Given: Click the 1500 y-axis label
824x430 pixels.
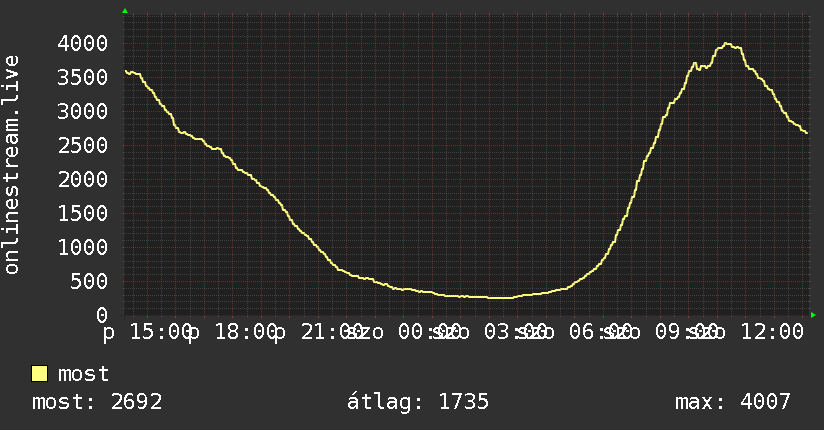Looking at the screenshot, I should pyautogui.click(x=83, y=213).
